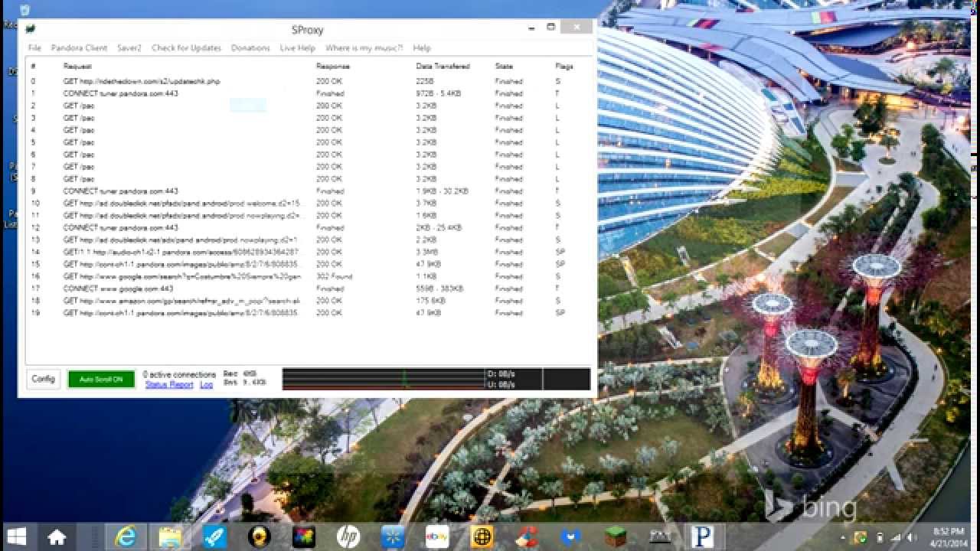Select row 1 CONNECT tuner.pandora.com:443
The image size is (980, 551).
pyautogui.click(x=309, y=93)
